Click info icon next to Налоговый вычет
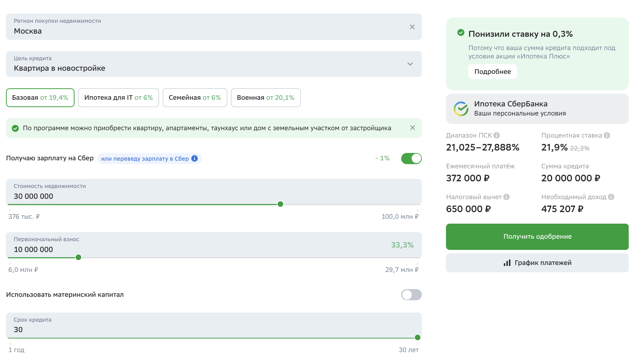The image size is (635, 364). click(x=506, y=197)
